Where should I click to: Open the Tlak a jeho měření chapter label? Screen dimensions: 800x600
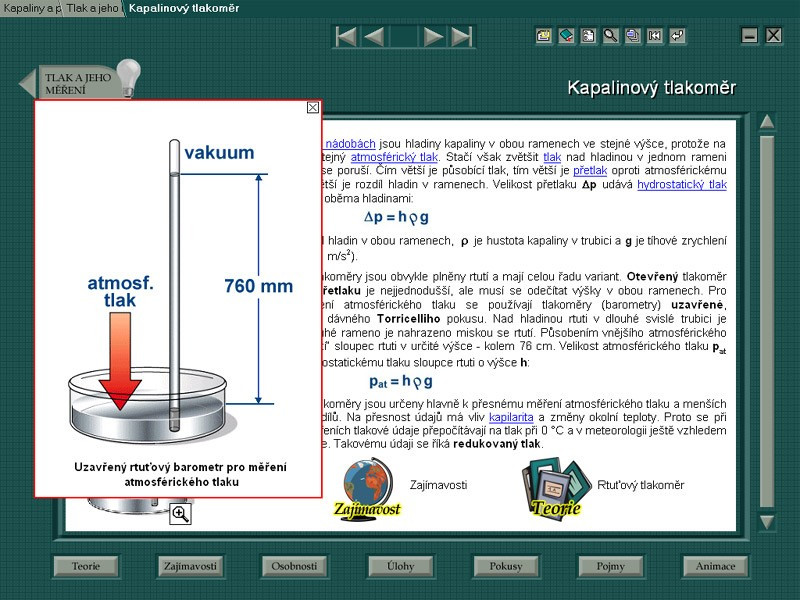pos(78,84)
